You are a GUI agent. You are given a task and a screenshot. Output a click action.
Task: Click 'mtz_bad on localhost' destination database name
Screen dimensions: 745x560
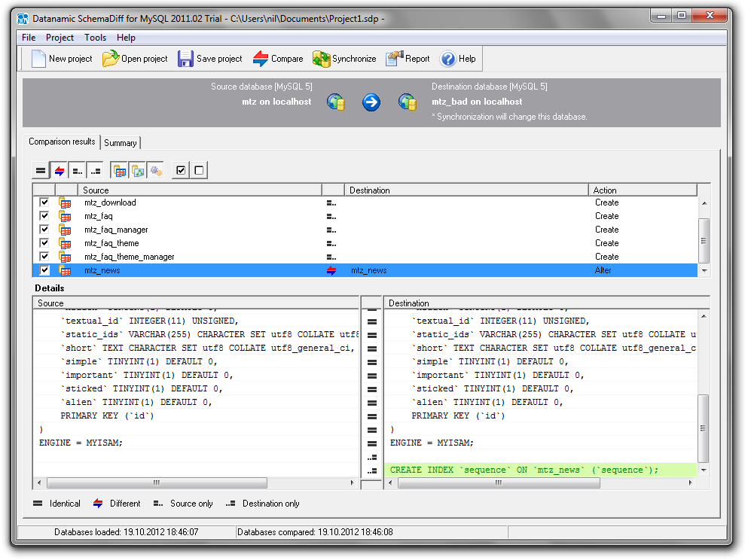click(x=477, y=102)
